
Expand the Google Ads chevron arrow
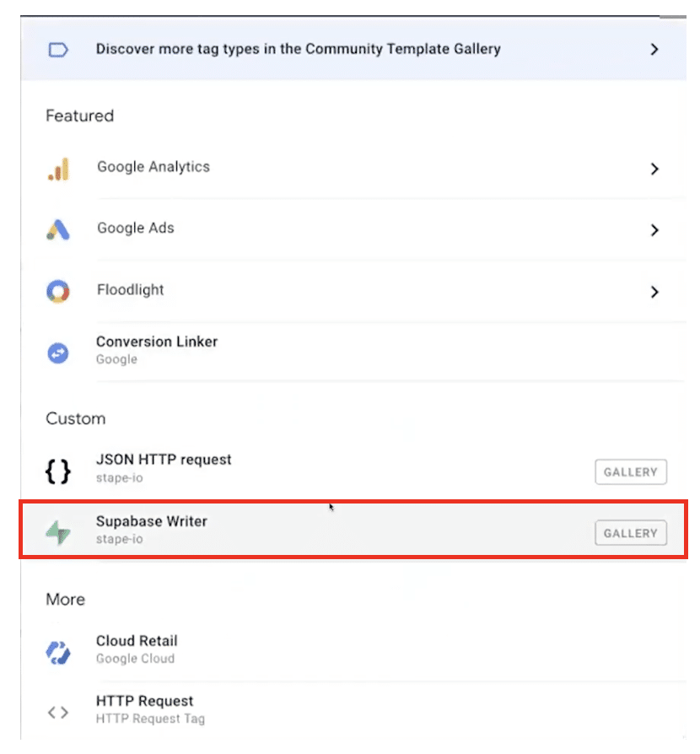(x=654, y=229)
